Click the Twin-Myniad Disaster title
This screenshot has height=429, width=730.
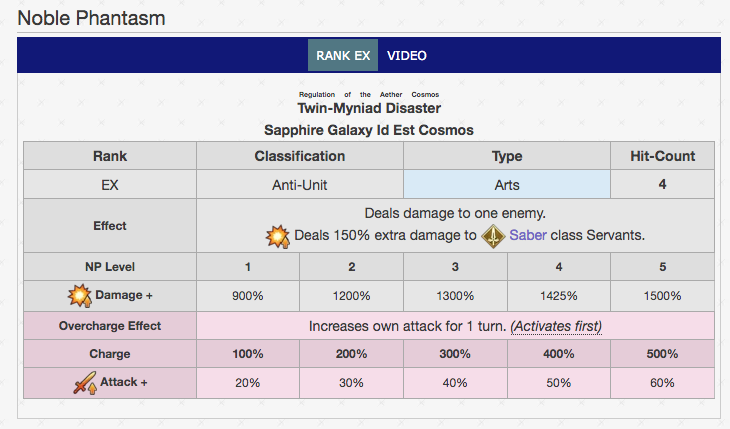click(x=369, y=108)
